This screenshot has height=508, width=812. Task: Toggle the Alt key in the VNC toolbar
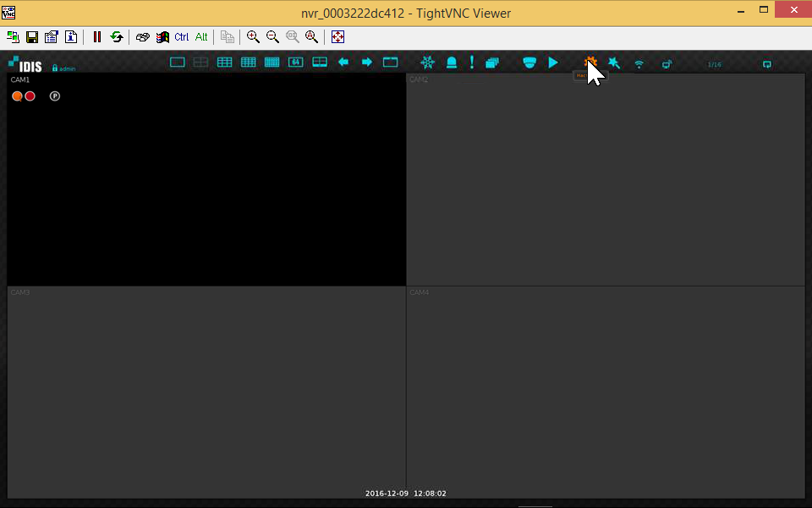click(201, 36)
